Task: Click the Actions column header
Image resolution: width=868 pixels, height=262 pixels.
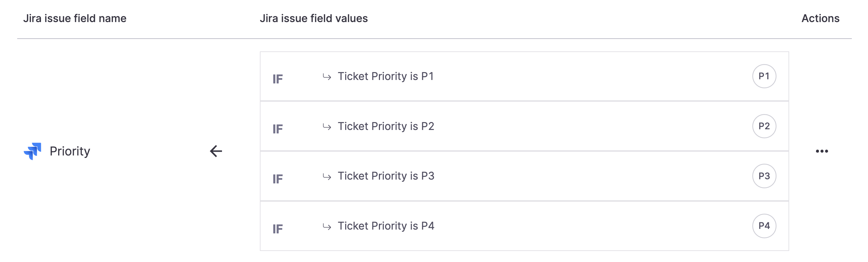Action: 821,18
